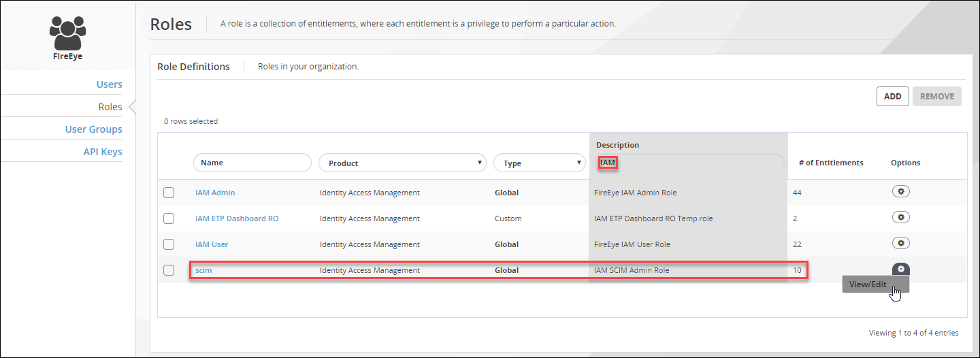The width and height of the screenshot is (980, 358).
Task: Open IAM ETP Dashboard RO role link
Action: click(x=237, y=218)
